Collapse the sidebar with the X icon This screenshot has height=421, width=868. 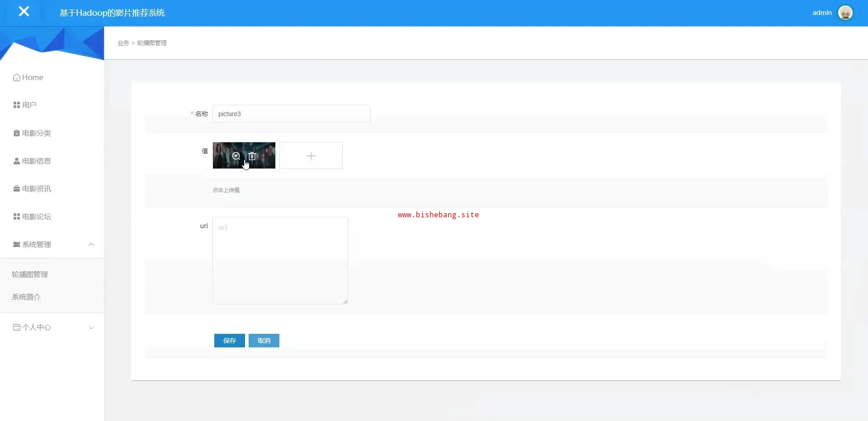click(x=24, y=11)
